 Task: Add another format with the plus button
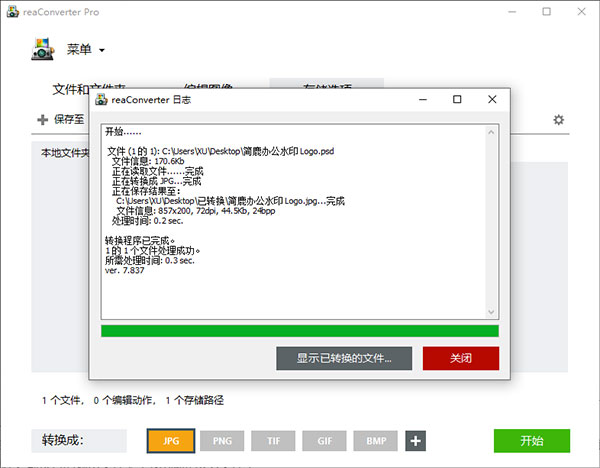[x=416, y=441]
